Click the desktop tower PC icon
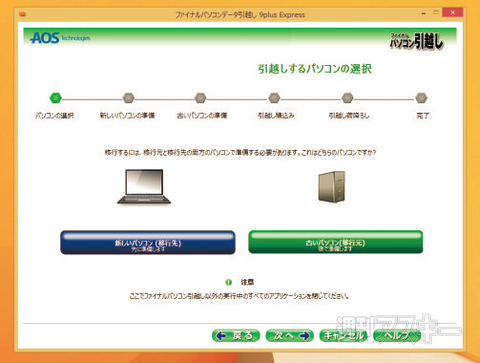480x363 pixels. tap(332, 187)
